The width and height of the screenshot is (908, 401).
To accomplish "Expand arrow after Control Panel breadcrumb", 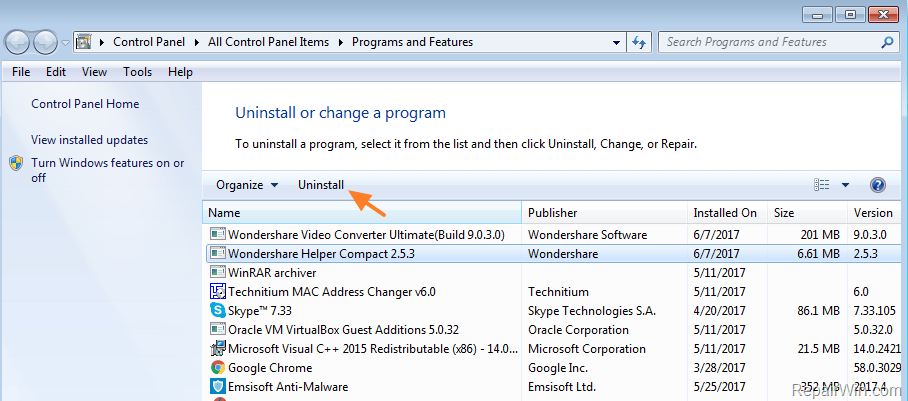I will (196, 42).
